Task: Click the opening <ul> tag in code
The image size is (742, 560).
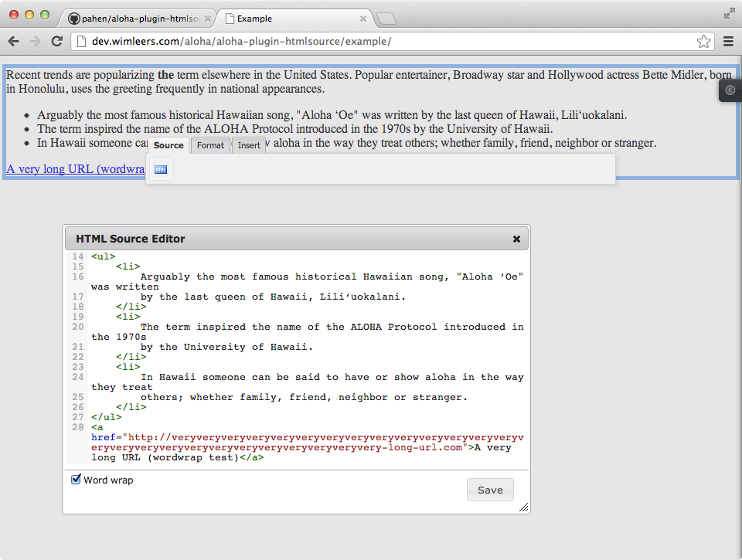Action: coord(103,256)
